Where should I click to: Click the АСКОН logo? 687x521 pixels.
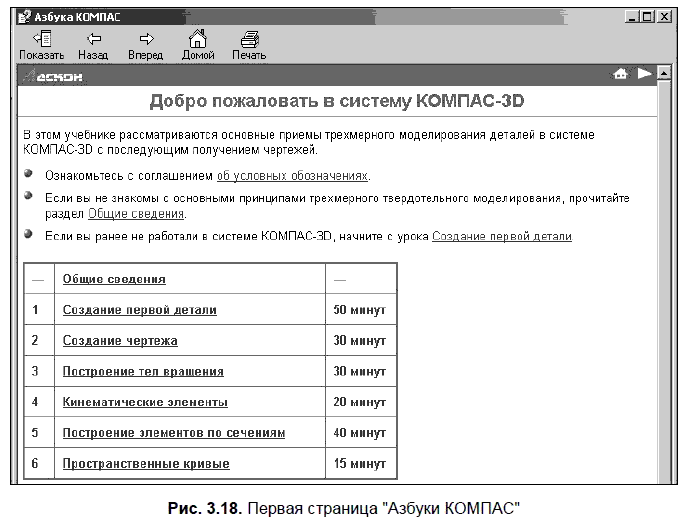pos(53,77)
